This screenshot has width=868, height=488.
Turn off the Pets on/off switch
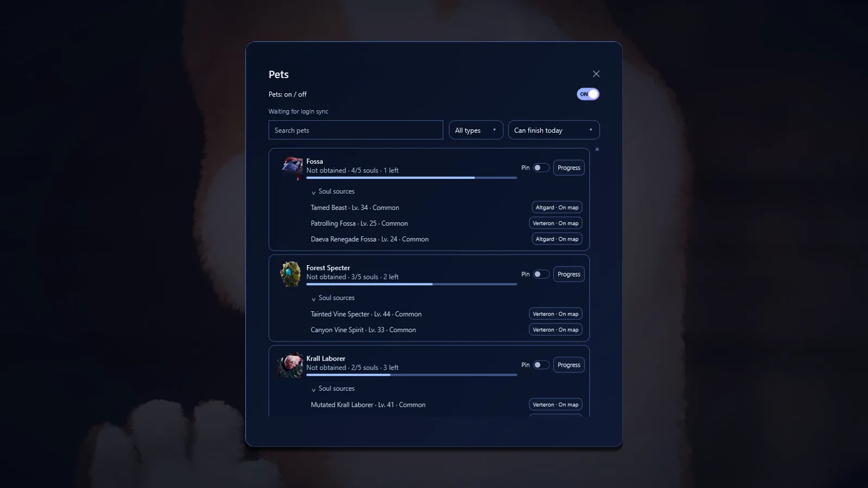[x=588, y=94]
